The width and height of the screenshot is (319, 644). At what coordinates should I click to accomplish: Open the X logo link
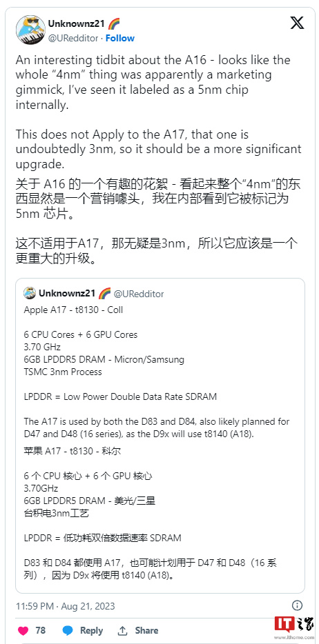point(297,23)
